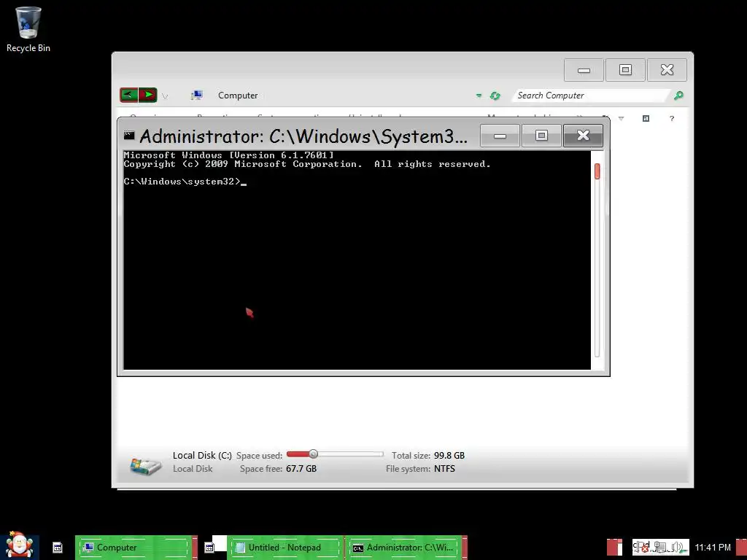
Task: Click the 99.8 GB total size value
Action: click(449, 455)
